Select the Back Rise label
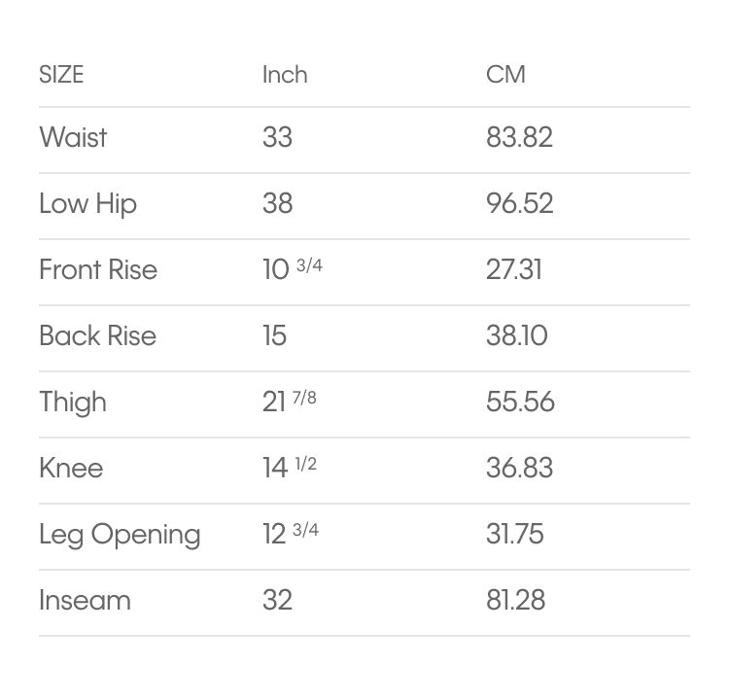 tap(97, 335)
